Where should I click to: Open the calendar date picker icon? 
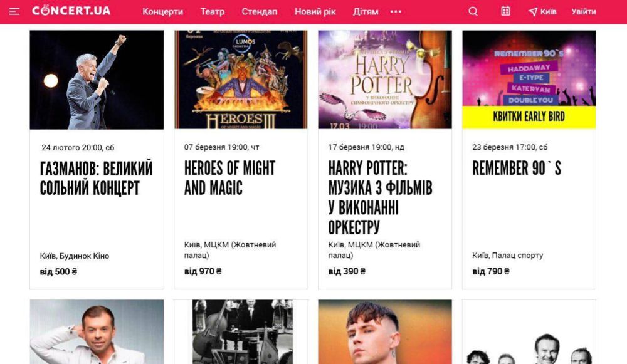pos(505,11)
